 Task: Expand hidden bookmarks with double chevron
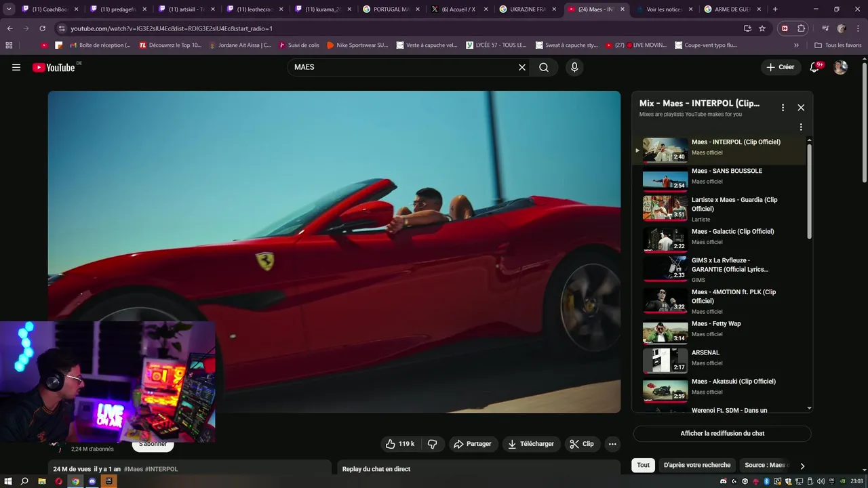pos(796,45)
